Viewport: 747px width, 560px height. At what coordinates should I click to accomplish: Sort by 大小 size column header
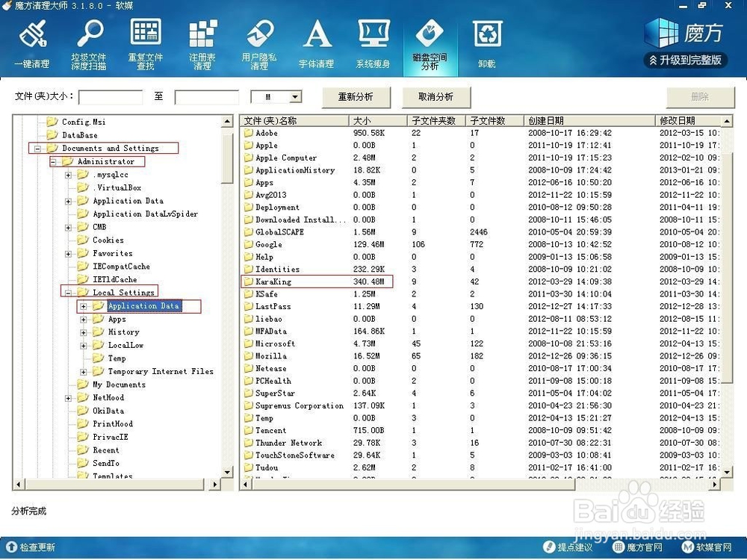378,120
